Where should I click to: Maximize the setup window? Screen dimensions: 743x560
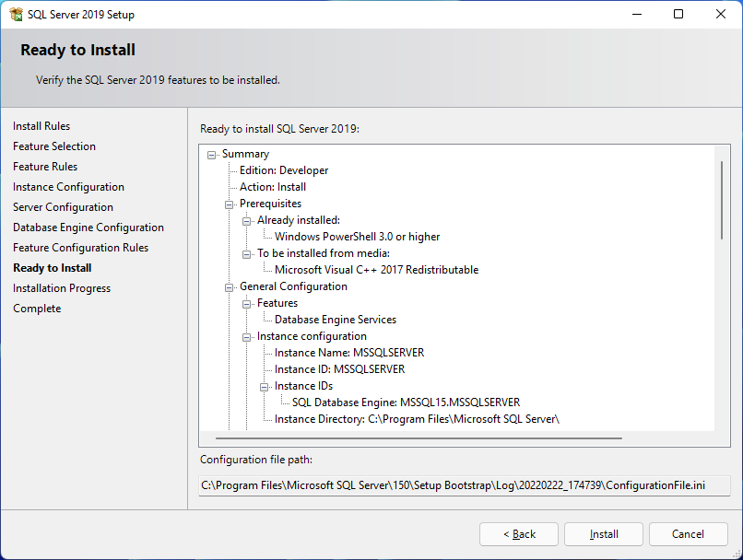[x=678, y=14]
